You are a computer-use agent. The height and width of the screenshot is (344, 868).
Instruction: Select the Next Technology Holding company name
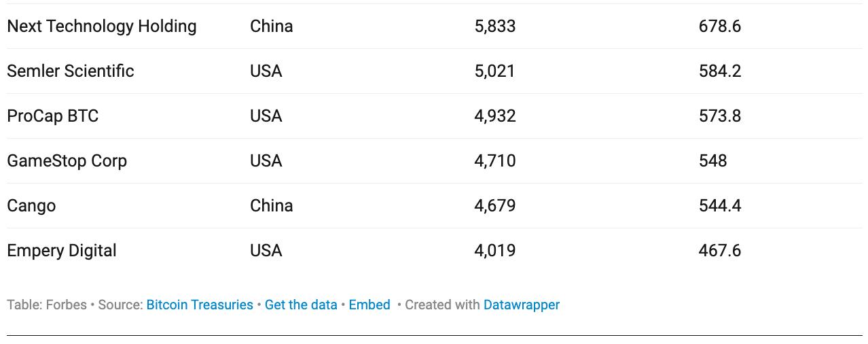(102, 27)
